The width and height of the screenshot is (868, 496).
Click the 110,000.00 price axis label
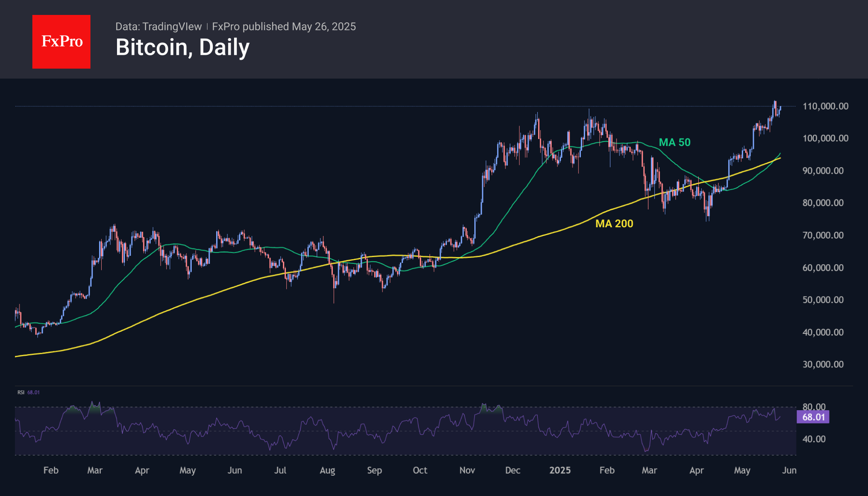(825, 106)
